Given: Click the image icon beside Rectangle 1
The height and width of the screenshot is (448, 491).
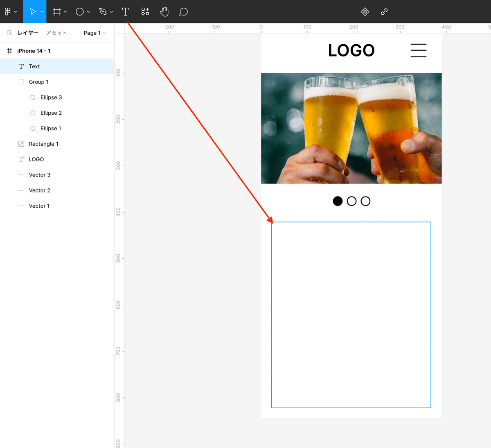Looking at the screenshot, I should [x=21, y=144].
